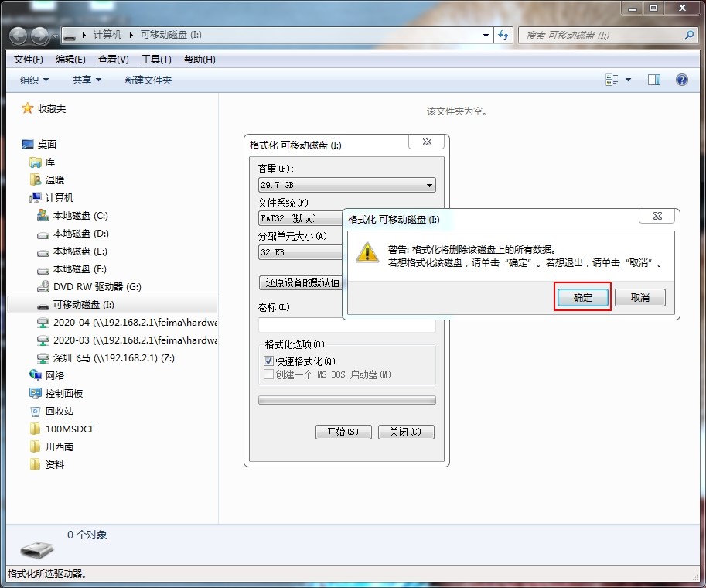Viewport: 706px width, 588px height.
Task: Toggle the quick format checkbox
Action: coord(269,361)
